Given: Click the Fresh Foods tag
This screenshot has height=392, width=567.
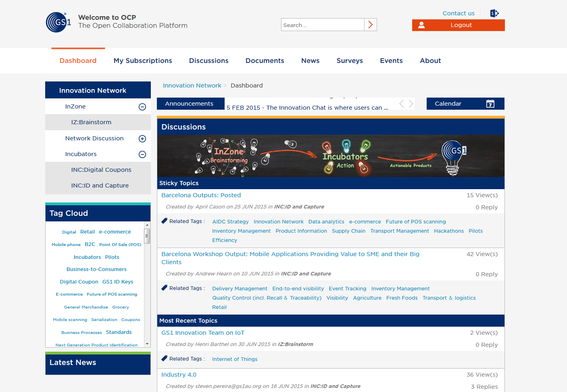Looking at the screenshot, I should pyautogui.click(x=402, y=298).
